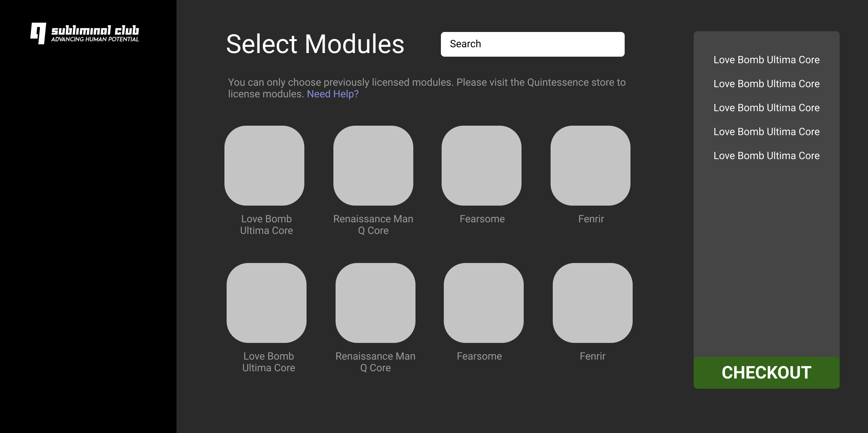Image resolution: width=868 pixels, height=433 pixels.
Task: Select the top-row Renaissance Man Q Core tile
Action: pos(373,166)
